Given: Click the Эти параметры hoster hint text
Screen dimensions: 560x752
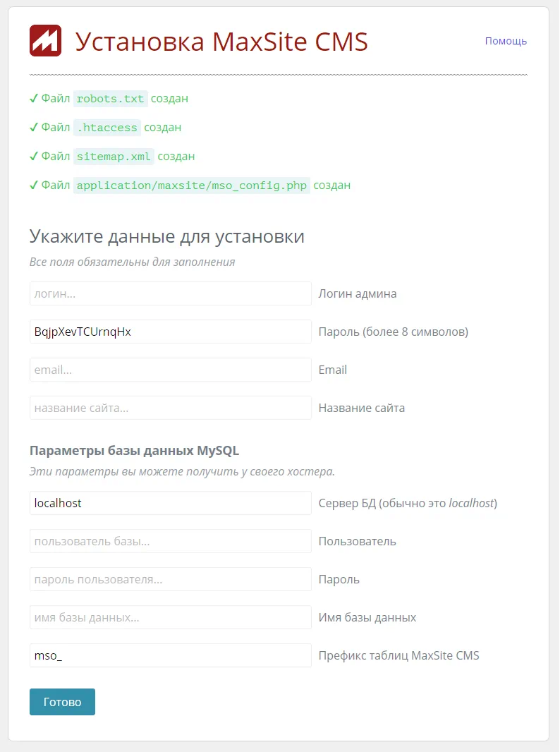Looking at the screenshot, I should pos(182,471).
